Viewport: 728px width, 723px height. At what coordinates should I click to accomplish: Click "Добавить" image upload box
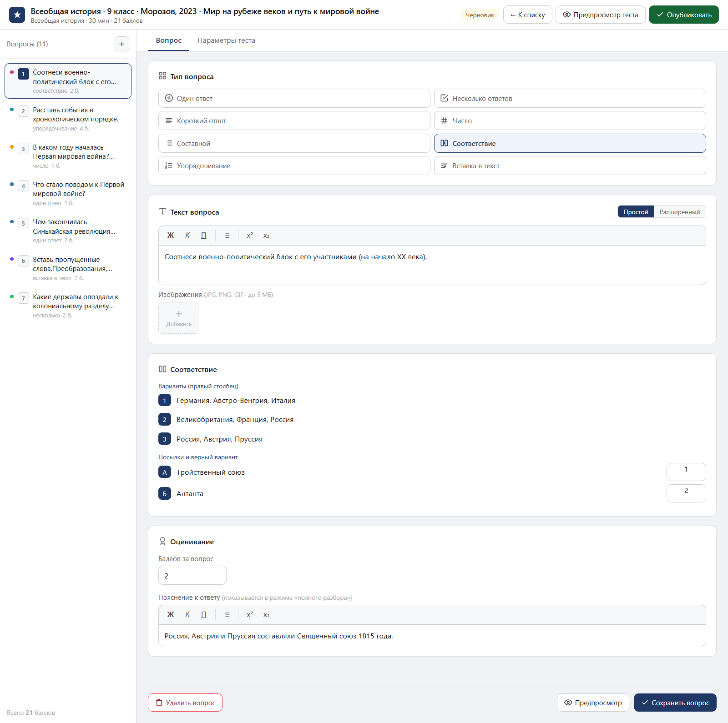(x=179, y=318)
